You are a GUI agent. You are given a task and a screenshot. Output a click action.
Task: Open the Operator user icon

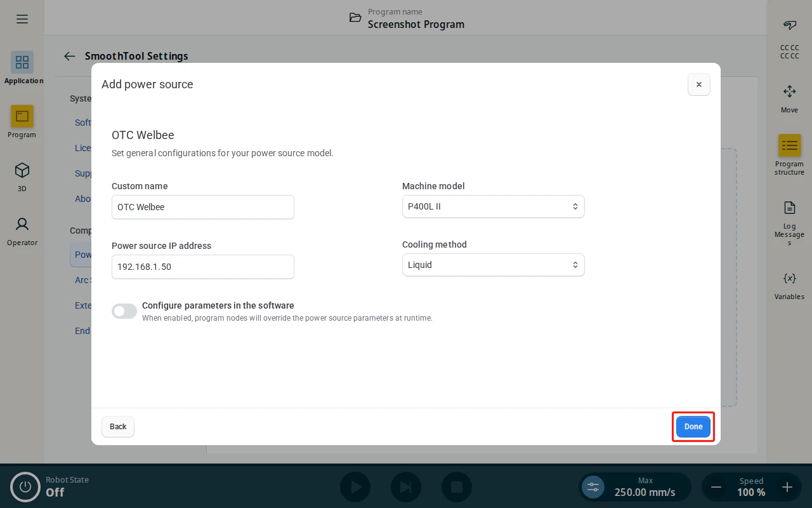click(x=22, y=224)
